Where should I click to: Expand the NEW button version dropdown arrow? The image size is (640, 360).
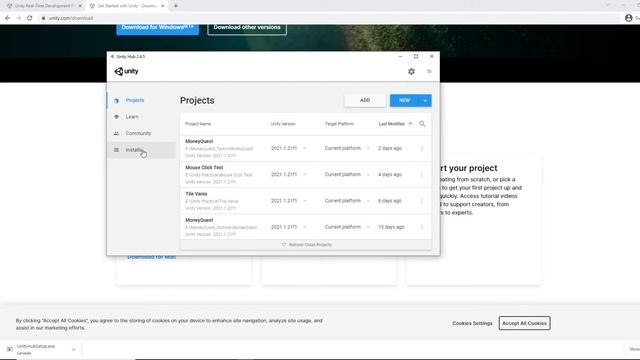(x=425, y=100)
